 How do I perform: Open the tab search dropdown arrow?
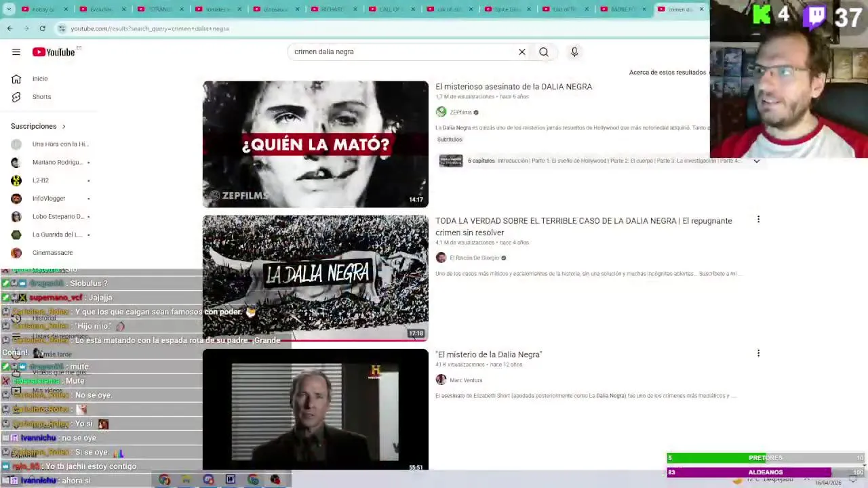[x=9, y=9]
